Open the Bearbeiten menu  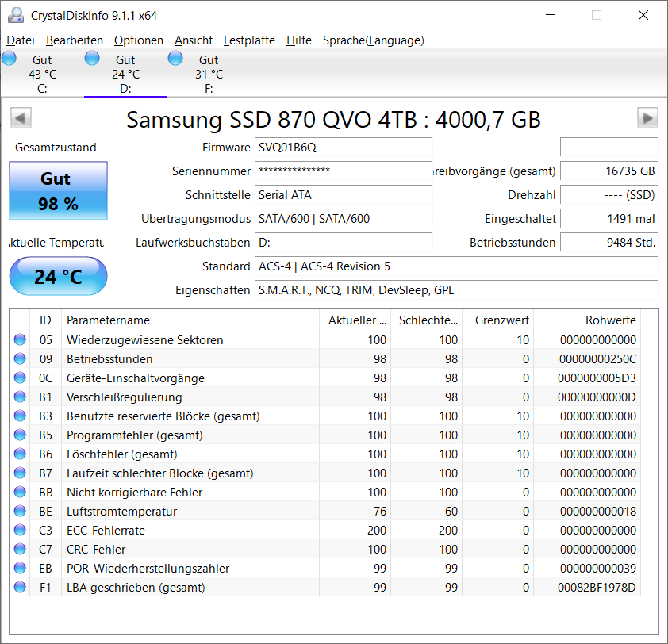tap(75, 40)
